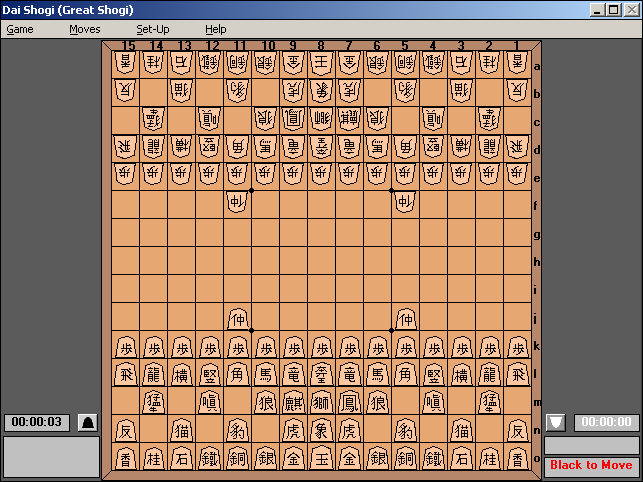Pick Black's Lance 香 at 15o
643x482 pixels.
125,458
